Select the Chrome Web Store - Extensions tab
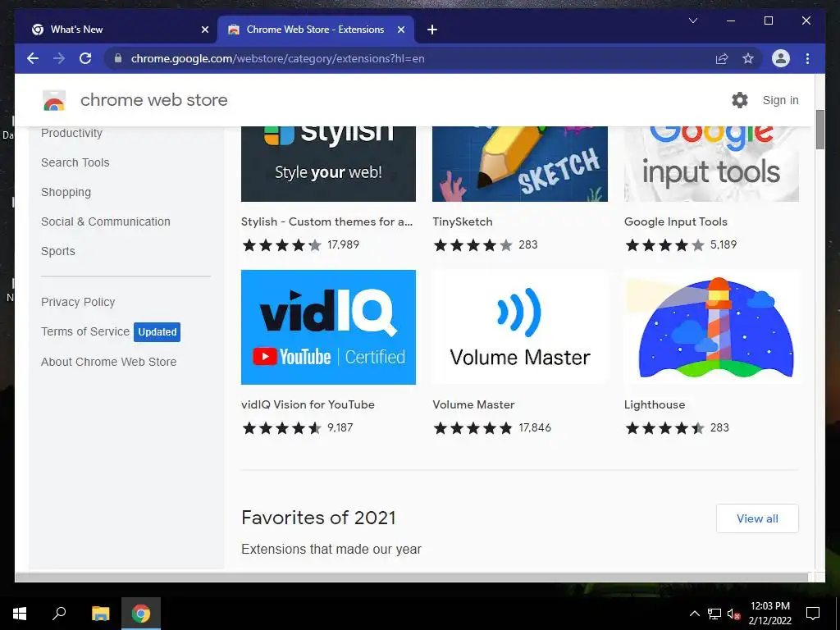 tap(315, 30)
